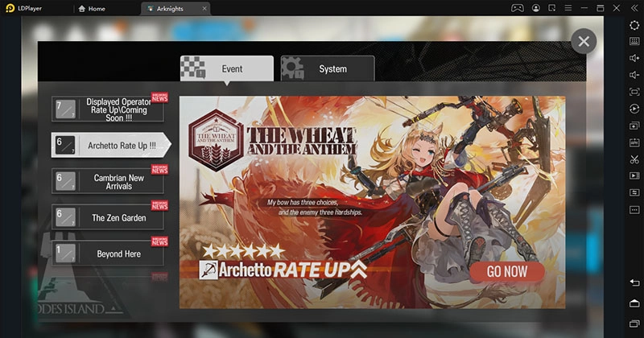Screen dimensions: 644x338
Task: Open the Beyond Here announcement
Action: 108,253
